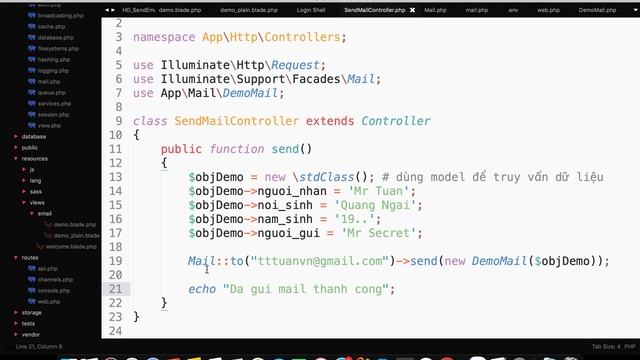Switch to the web.php tab
640x360 pixels.
548,10
